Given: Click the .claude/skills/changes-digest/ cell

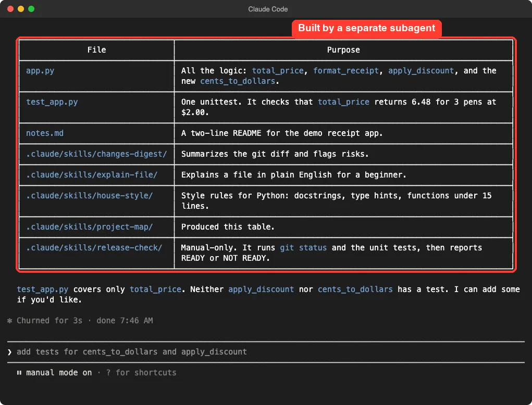Looking at the screenshot, I should [x=96, y=154].
